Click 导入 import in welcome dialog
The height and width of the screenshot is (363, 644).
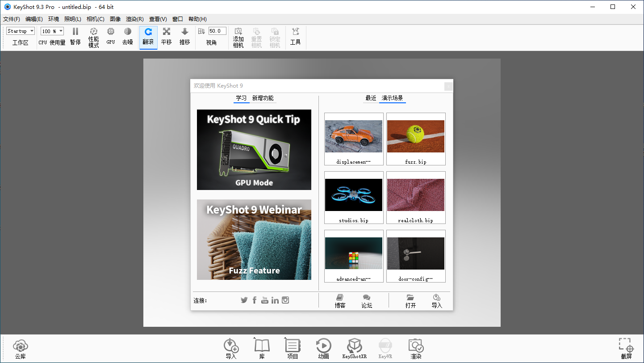point(437,301)
